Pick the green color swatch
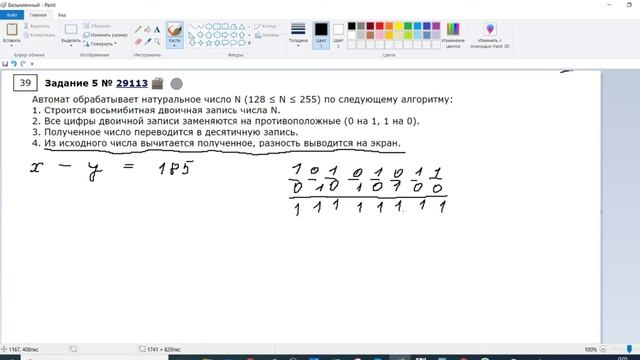 (x=408, y=26)
